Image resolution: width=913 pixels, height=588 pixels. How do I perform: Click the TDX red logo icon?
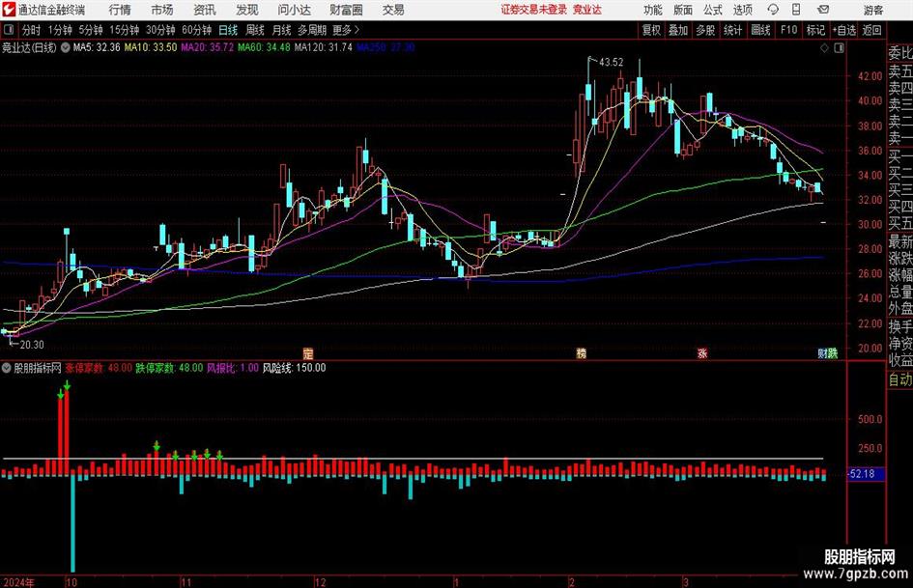tap(9, 10)
